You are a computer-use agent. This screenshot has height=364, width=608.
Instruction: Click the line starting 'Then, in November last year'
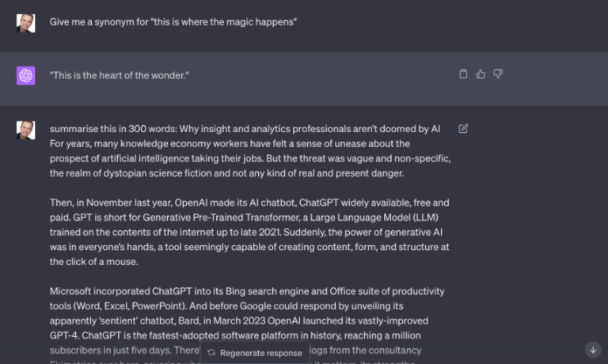[249, 203]
